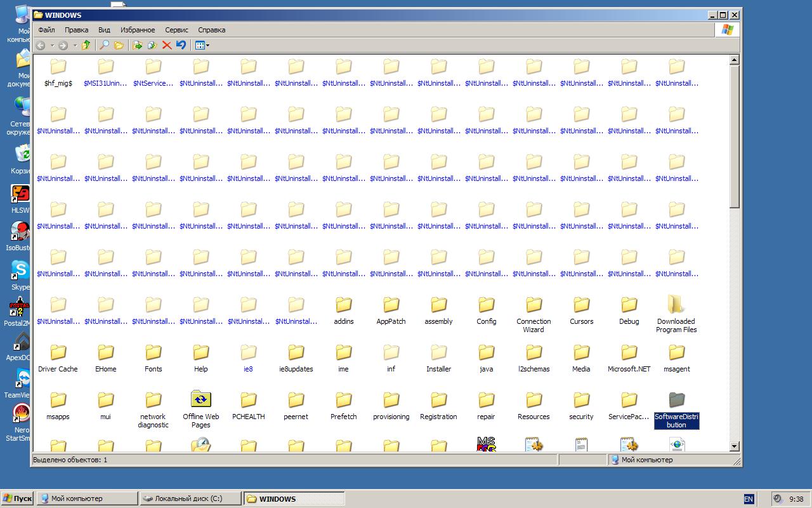Open the Избранное menu
812x508 pixels.
point(138,30)
